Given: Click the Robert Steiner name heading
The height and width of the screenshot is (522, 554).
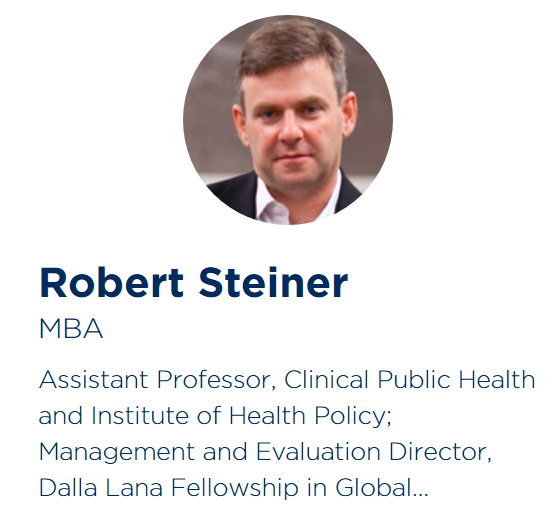Looking at the screenshot, I should (194, 283).
